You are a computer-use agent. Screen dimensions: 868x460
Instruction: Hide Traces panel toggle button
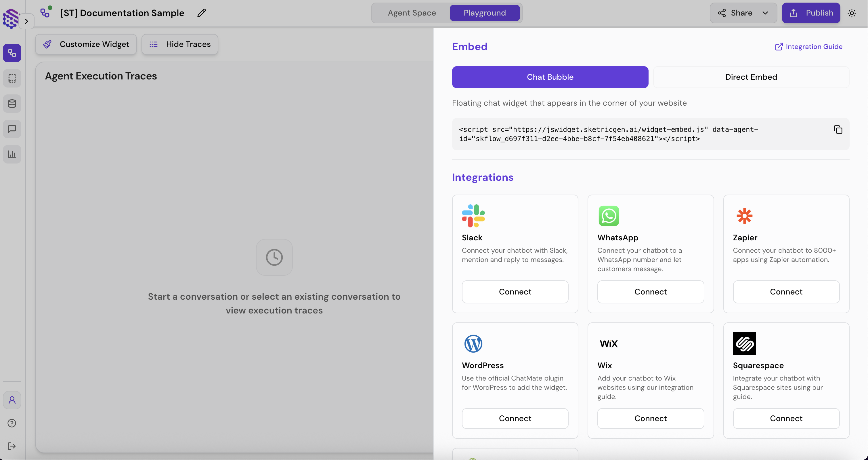(179, 44)
